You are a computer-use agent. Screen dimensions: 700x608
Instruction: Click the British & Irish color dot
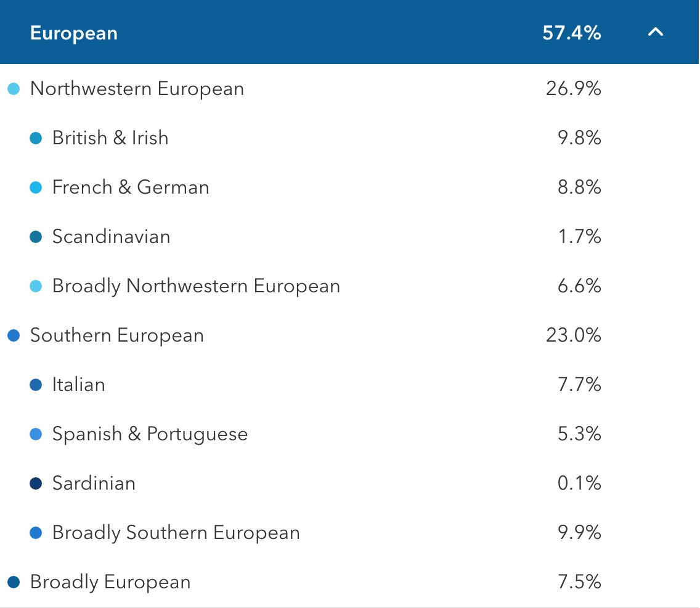(x=36, y=138)
